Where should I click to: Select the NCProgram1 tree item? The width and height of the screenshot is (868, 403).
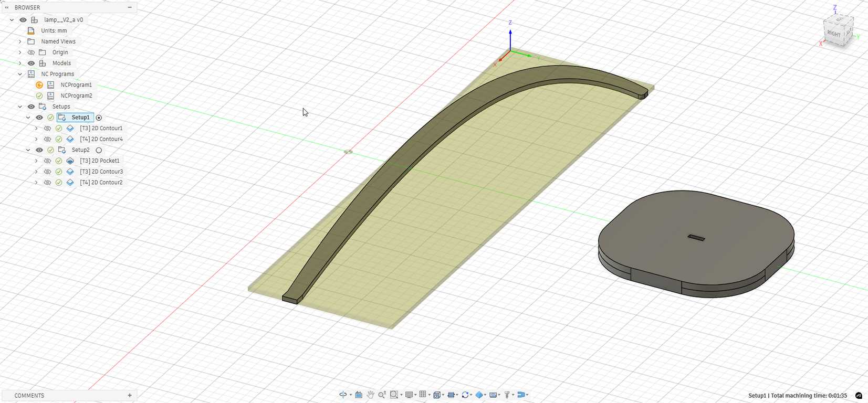click(x=76, y=85)
